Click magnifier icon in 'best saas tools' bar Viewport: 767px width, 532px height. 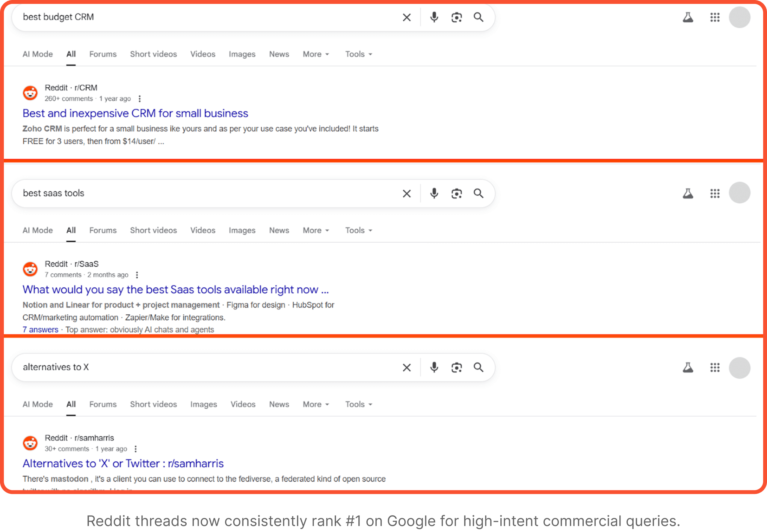478,193
